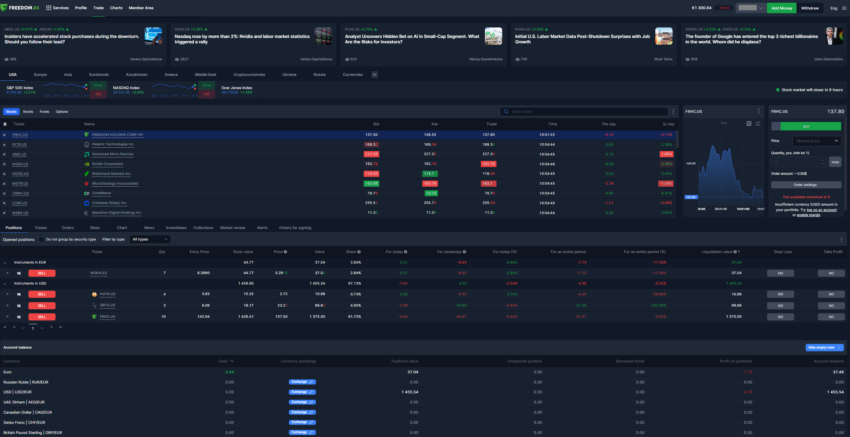Open the Eng language selector
Screen dimensions: 850x437
tap(833, 8)
